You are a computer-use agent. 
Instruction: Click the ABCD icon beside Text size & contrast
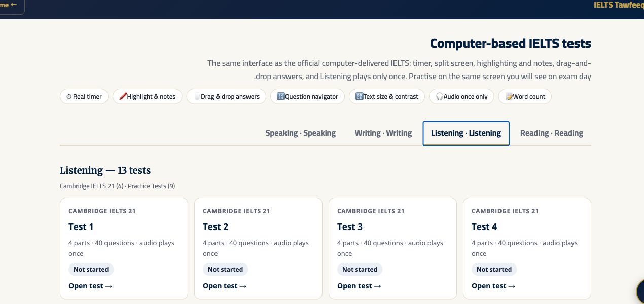tap(360, 97)
